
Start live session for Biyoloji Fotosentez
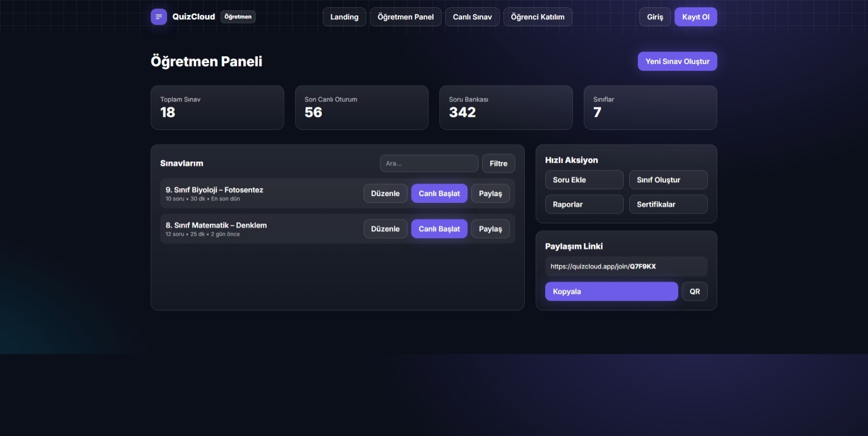pyautogui.click(x=439, y=194)
